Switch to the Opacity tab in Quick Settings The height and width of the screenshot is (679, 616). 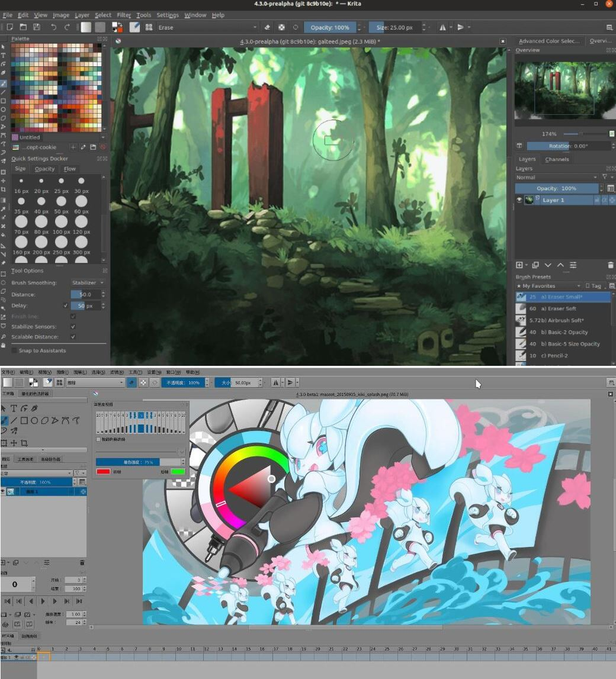[x=44, y=169]
